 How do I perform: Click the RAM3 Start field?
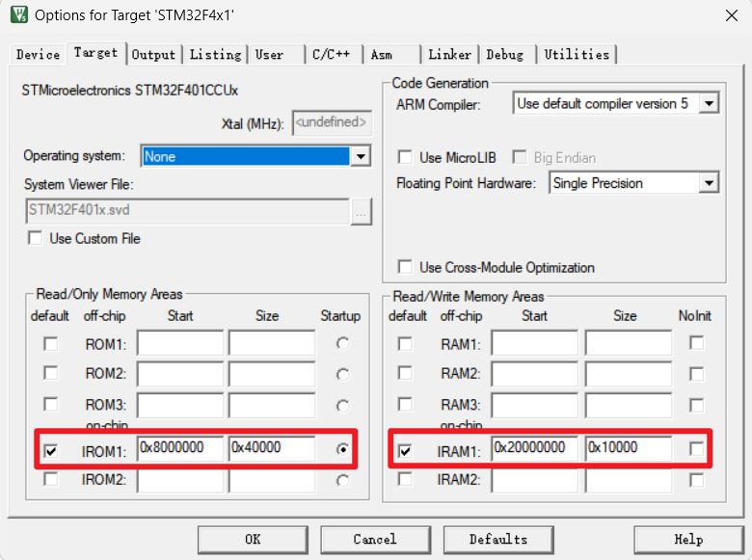coord(535,405)
